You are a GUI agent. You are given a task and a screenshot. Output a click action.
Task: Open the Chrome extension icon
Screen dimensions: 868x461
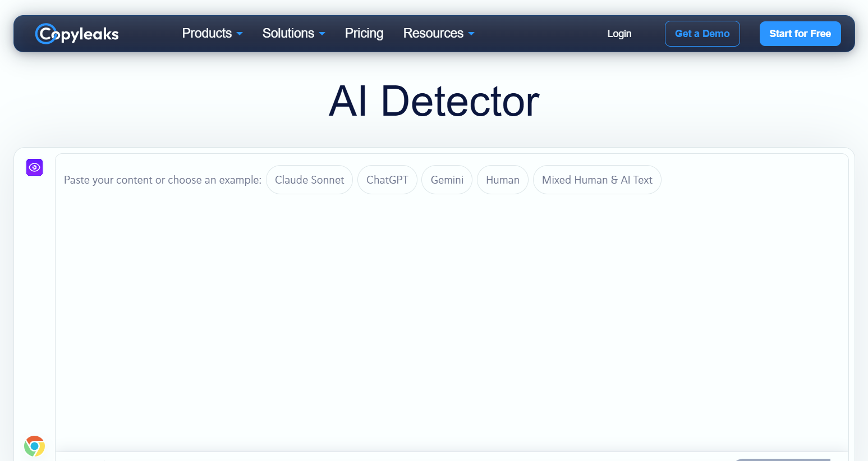coord(34,446)
